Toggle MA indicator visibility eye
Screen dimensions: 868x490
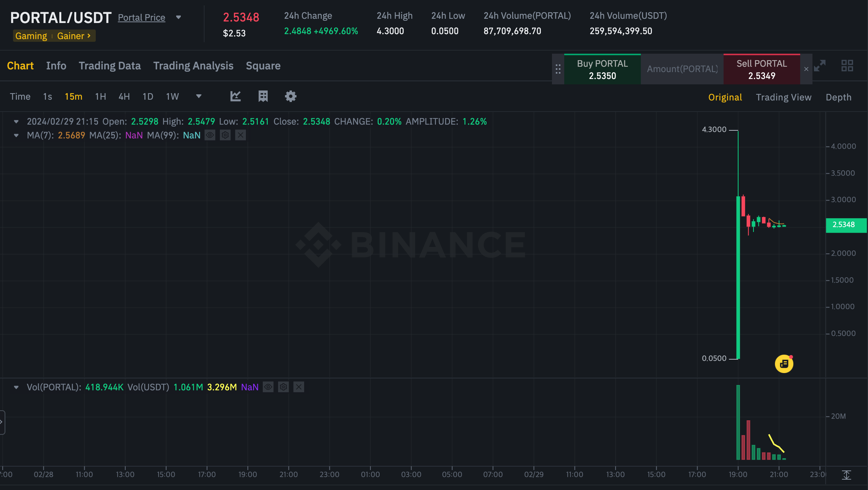[210, 135]
